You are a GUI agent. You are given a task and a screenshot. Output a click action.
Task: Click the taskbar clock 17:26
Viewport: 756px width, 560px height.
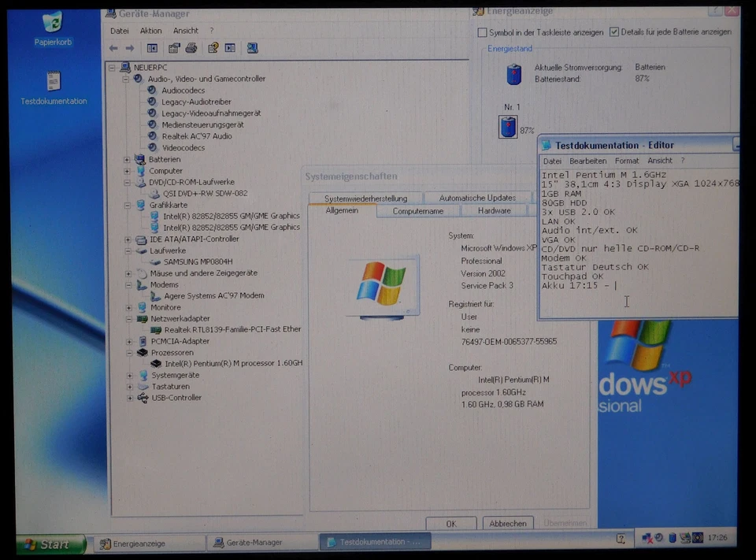[718, 537]
